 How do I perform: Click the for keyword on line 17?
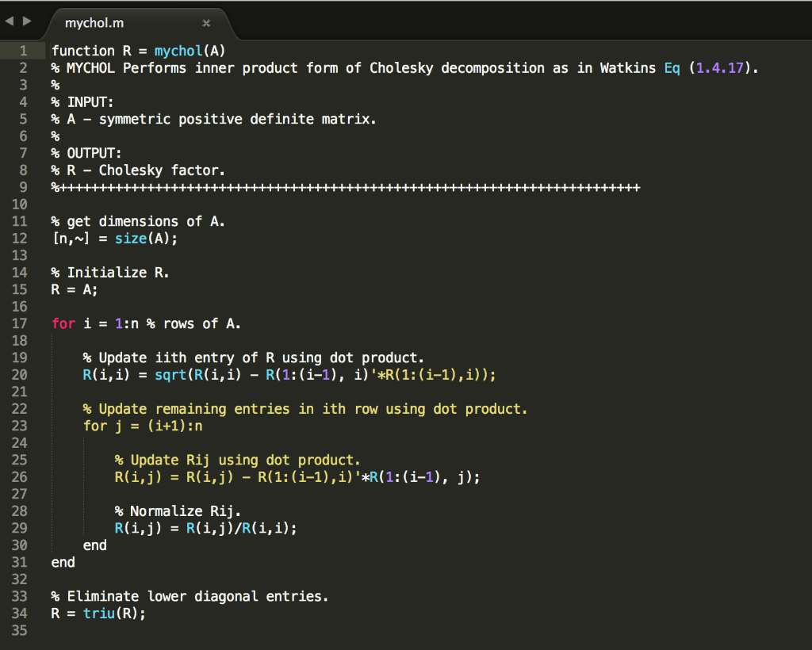point(63,323)
